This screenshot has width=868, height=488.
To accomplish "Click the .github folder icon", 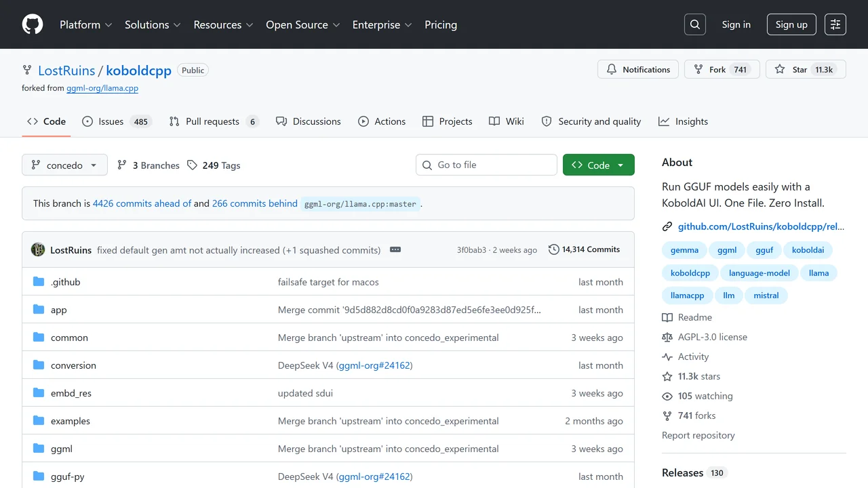I will pyautogui.click(x=39, y=282).
